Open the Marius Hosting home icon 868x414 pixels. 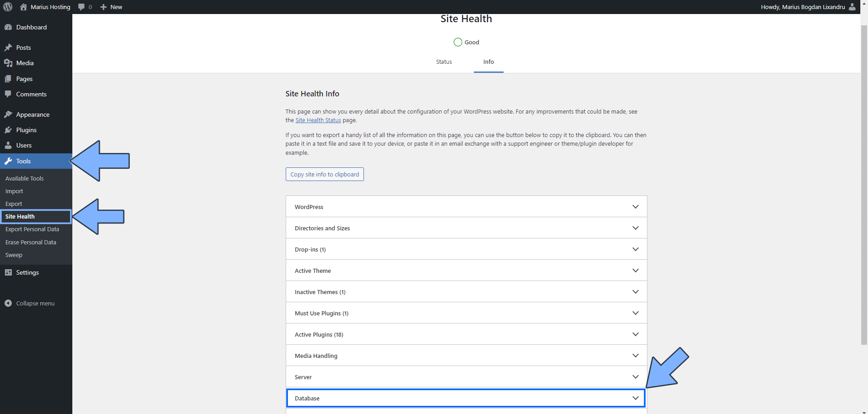click(23, 7)
